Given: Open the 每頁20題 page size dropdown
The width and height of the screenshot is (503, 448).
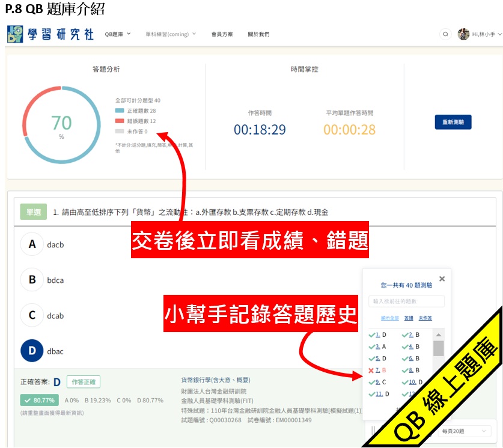Looking at the screenshot, I should [x=463, y=431].
